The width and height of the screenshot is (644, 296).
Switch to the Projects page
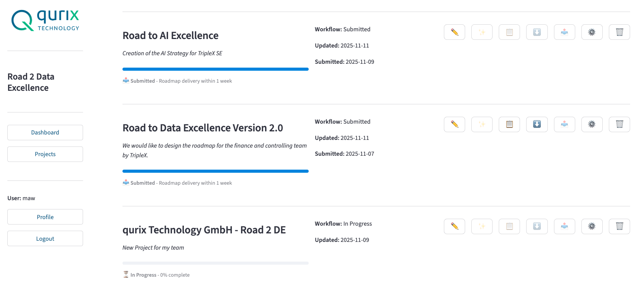tap(45, 154)
